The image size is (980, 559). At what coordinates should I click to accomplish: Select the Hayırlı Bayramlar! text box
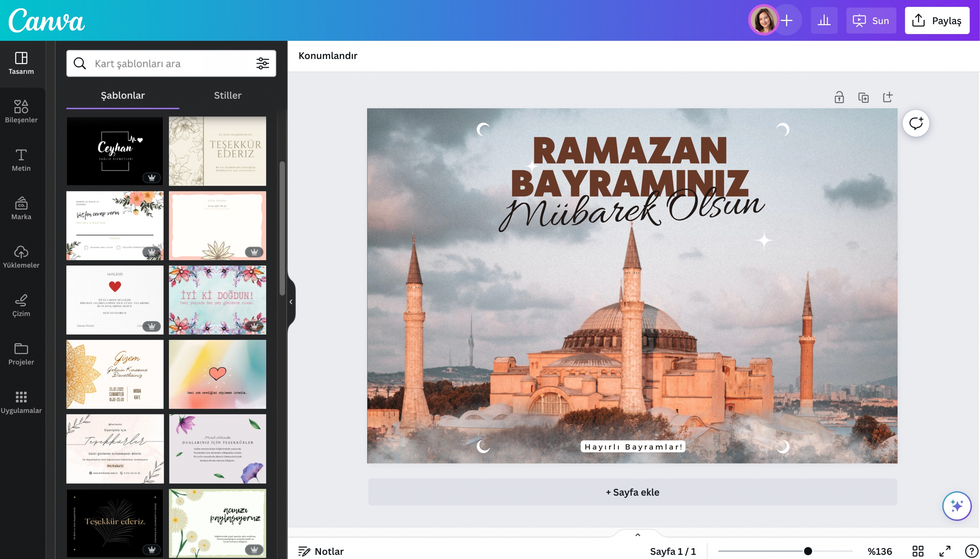(633, 447)
